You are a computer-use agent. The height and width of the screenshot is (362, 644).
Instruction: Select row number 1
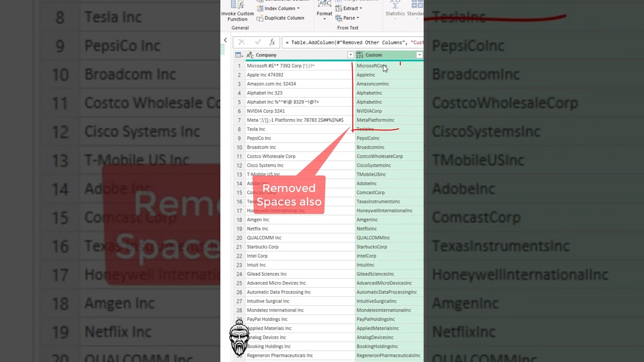click(239, 66)
